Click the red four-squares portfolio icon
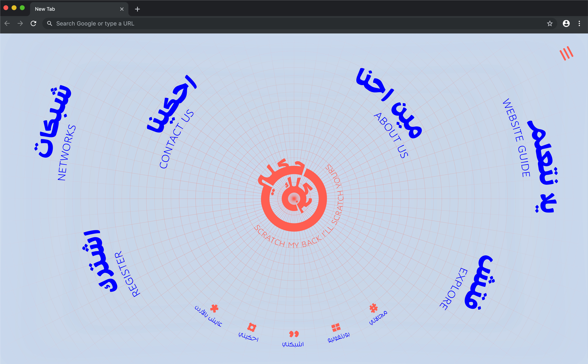Image resolution: width=588 pixels, height=364 pixels. 336,327
